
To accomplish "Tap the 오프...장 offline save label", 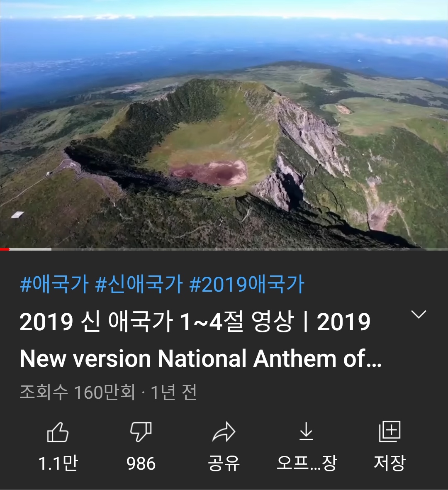I will [x=307, y=463].
